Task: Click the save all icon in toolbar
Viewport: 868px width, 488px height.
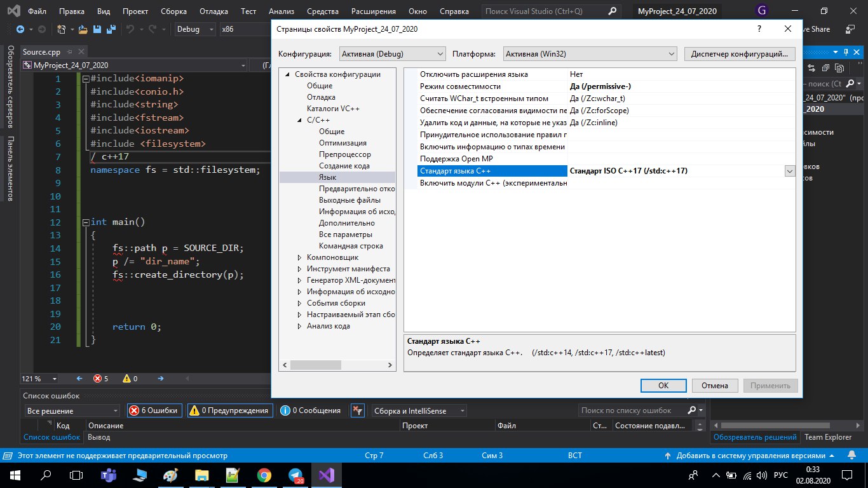Action: pos(111,29)
